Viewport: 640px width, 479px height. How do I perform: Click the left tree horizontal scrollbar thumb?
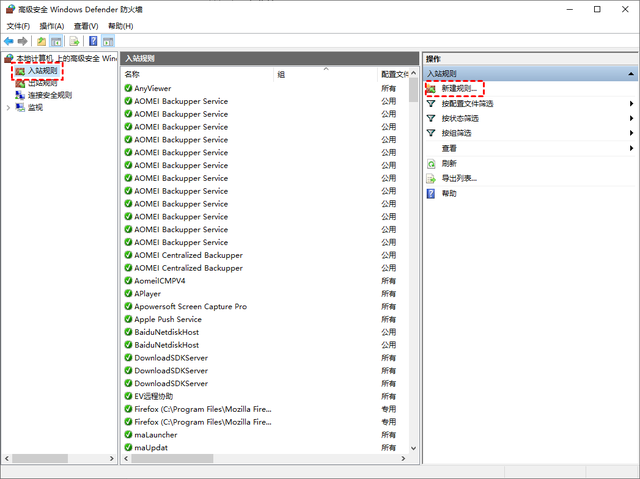click(x=40, y=459)
